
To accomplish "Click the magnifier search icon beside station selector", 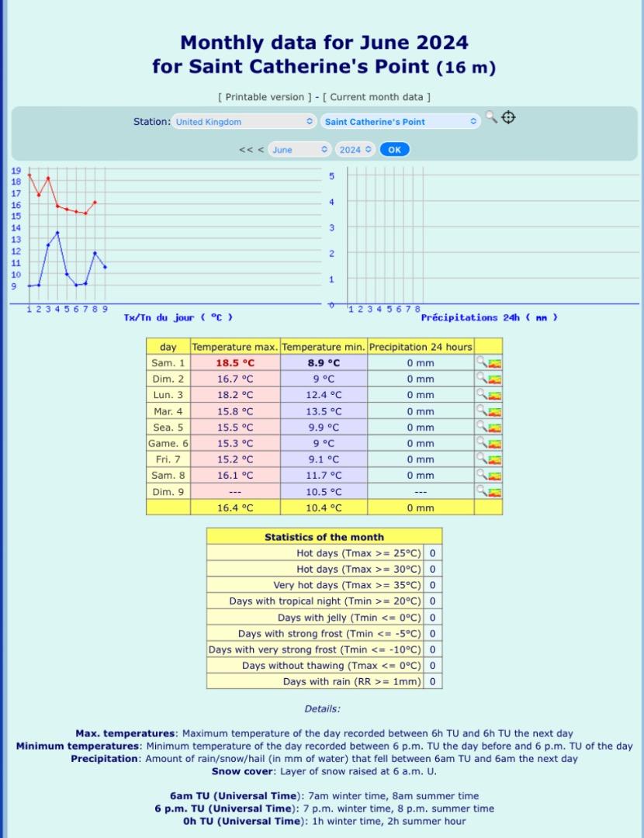I will 490,117.
